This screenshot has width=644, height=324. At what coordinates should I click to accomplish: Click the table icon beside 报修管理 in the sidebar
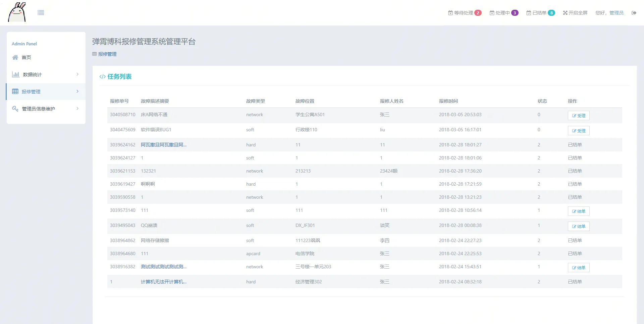15,92
